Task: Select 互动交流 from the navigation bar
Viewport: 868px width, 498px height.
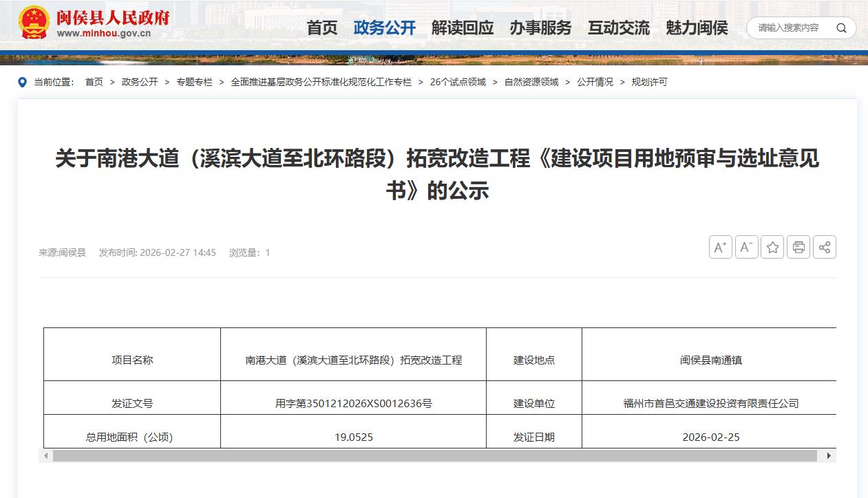Action: [x=618, y=28]
